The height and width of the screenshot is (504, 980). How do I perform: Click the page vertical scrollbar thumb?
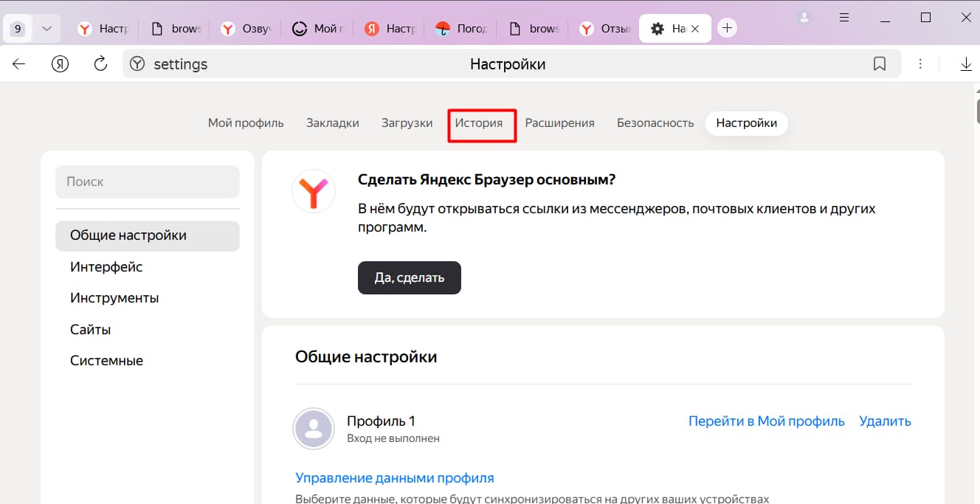pyautogui.click(x=978, y=110)
